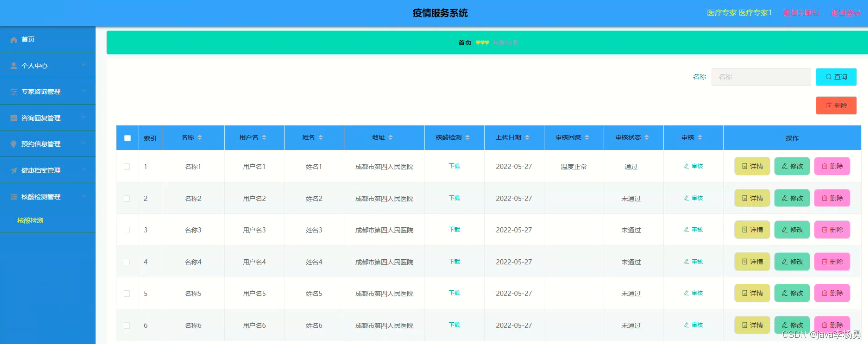Click pink 删除 for row 名称3
Viewport: 868px width, 344px height.
pyautogui.click(x=832, y=230)
